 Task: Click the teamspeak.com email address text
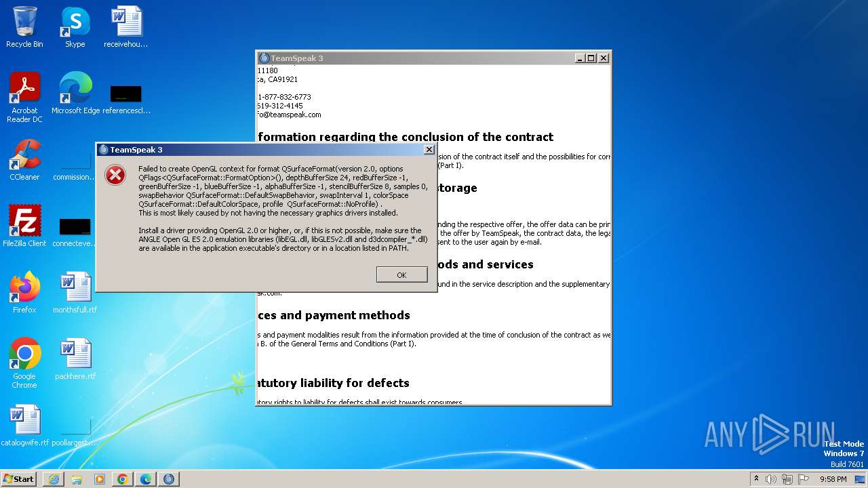[290, 115]
